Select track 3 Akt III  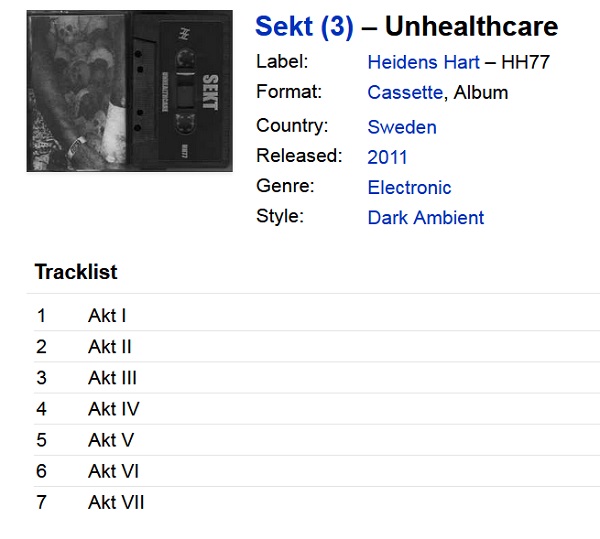(x=317, y=378)
